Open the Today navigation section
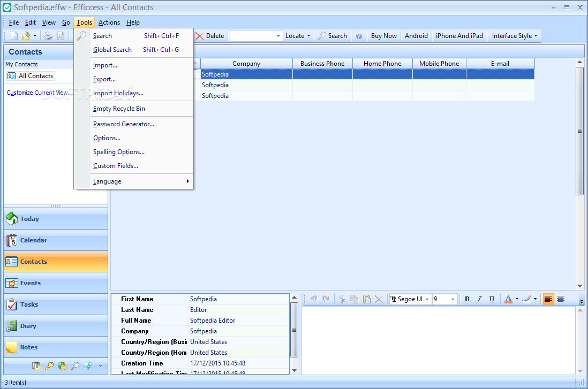Viewport: 588px width, 389px height. coord(56,219)
